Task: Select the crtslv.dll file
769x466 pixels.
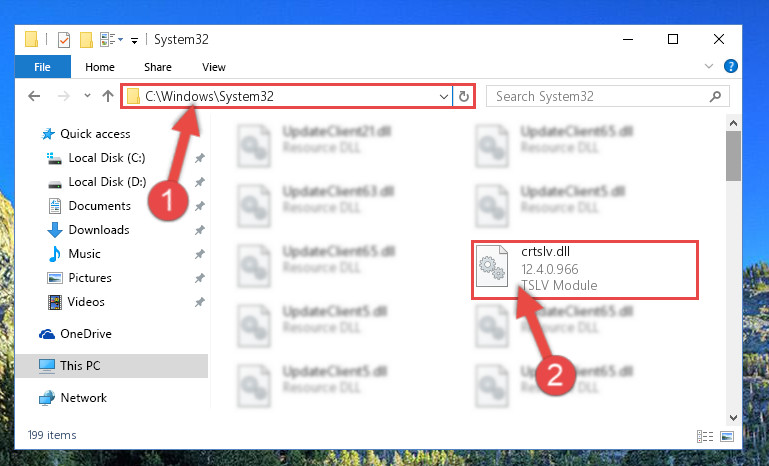Action: 584,269
